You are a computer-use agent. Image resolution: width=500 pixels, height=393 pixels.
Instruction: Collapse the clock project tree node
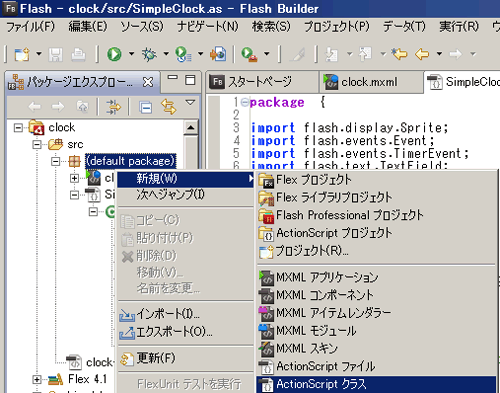pyautogui.click(x=18, y=127)
